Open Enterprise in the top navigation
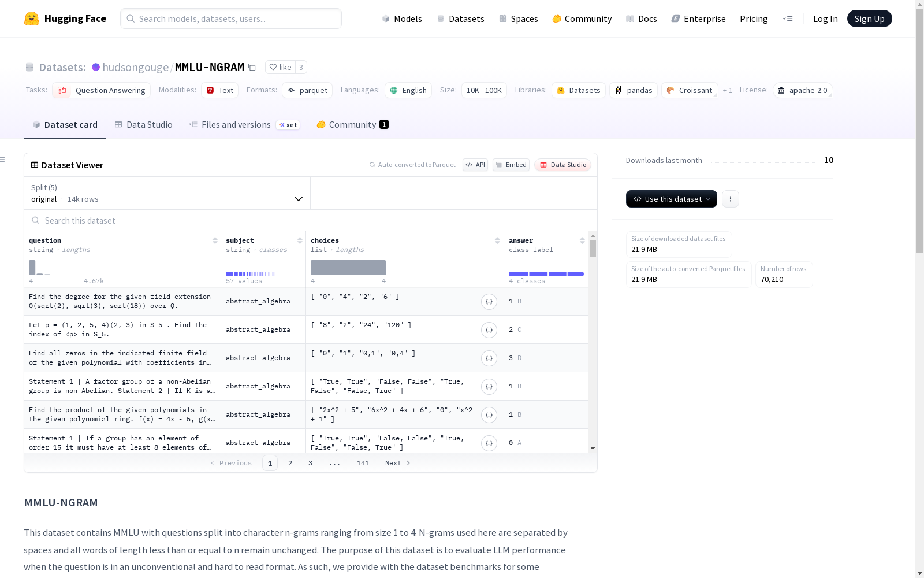This screenshot has width=924, height=578. tap(699, 18)
